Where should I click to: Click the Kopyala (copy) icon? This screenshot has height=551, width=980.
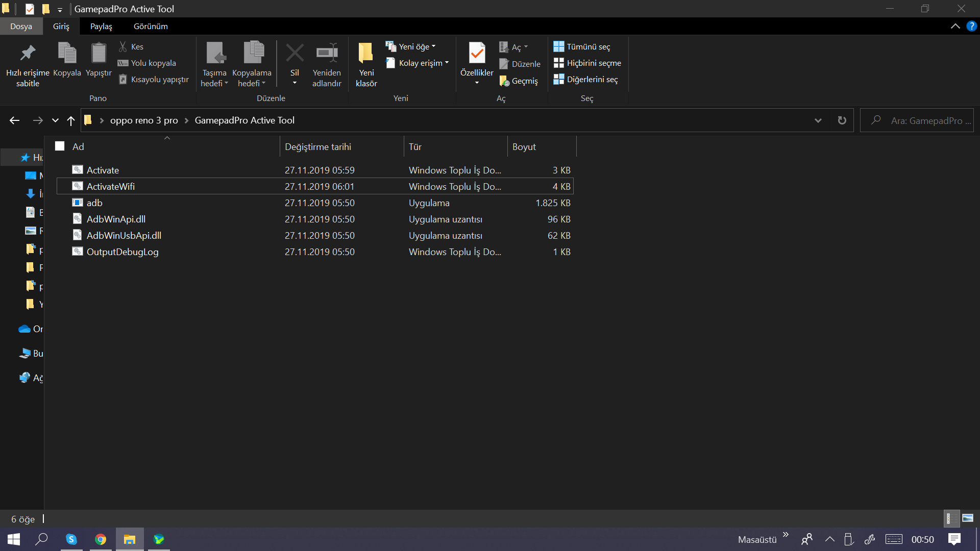[67, 54]
